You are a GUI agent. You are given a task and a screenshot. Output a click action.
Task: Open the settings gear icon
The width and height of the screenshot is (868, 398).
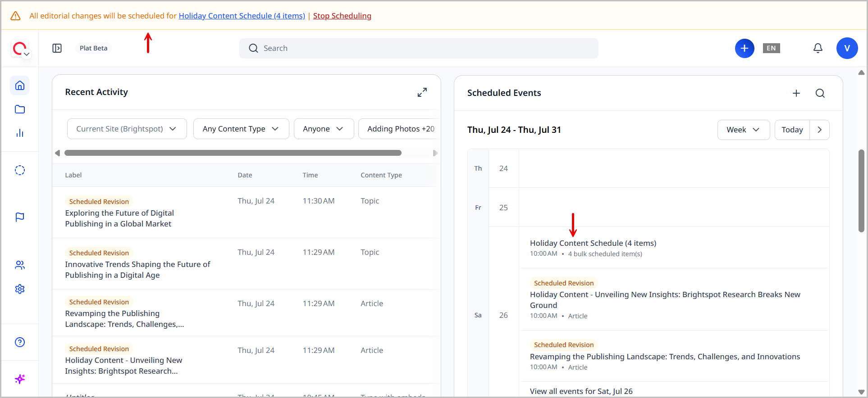[x=20, y=289]
